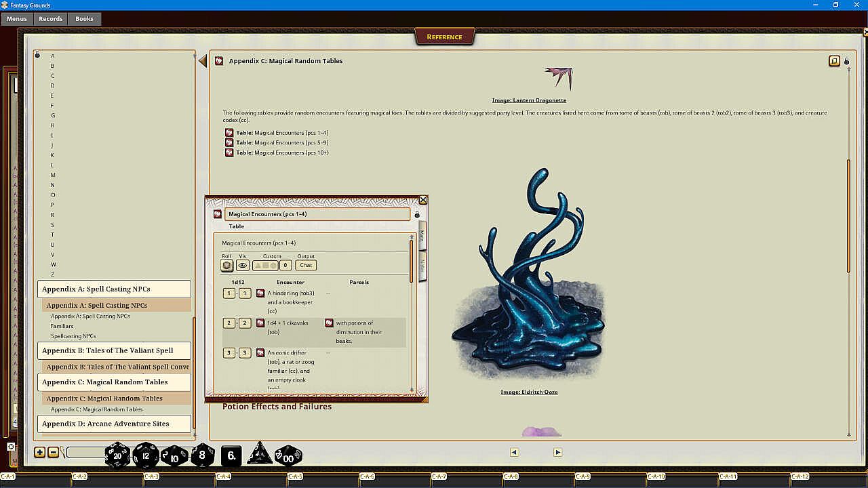This screenshot has width=868, height=488.
Task: Expand Appendix A: Spell Casting NPCs chapter
Action: (x=114, y=289)
